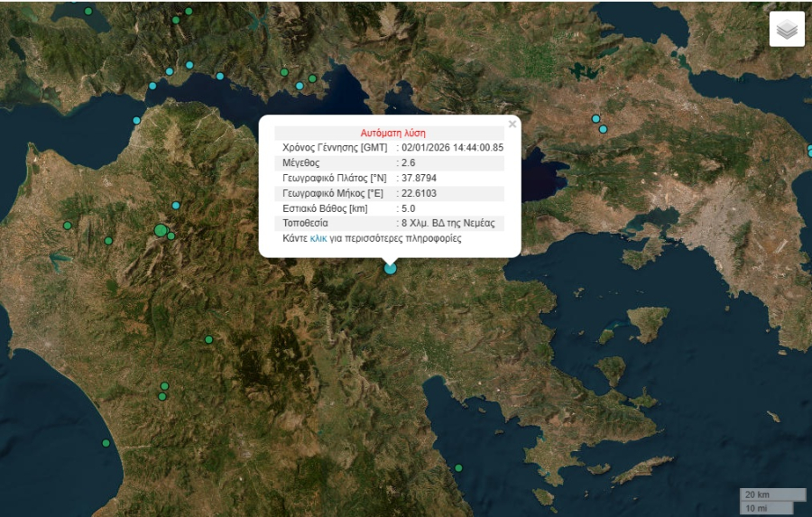Viewport: 812px width, 517px height.
Task: Select the lower cyan marker of the pair north of Athens
Action: (x=603, y=129)
